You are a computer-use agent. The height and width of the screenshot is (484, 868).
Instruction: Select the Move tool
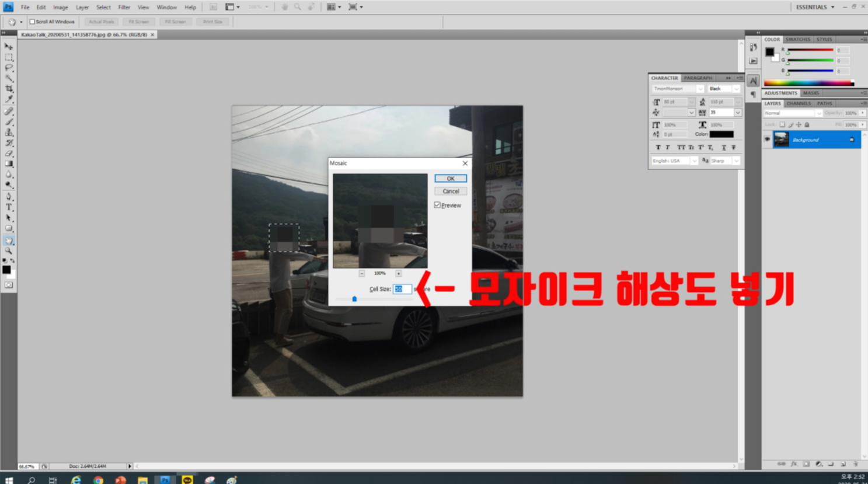pos(9,46)
